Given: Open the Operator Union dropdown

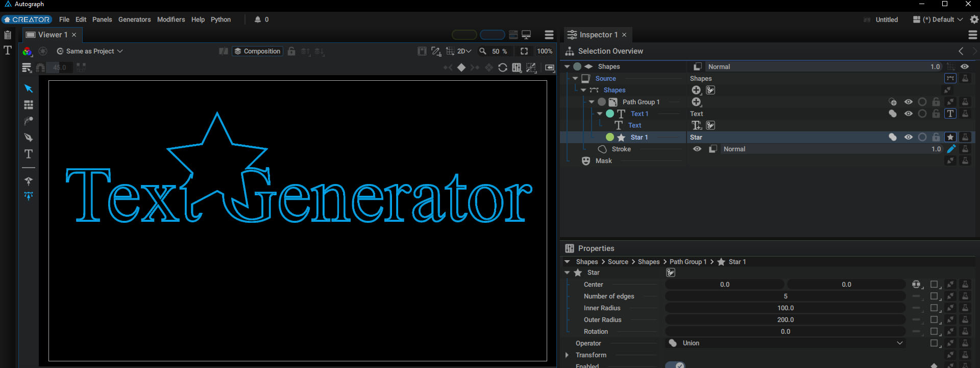Looking at the screenshot, I should point(786,343).
